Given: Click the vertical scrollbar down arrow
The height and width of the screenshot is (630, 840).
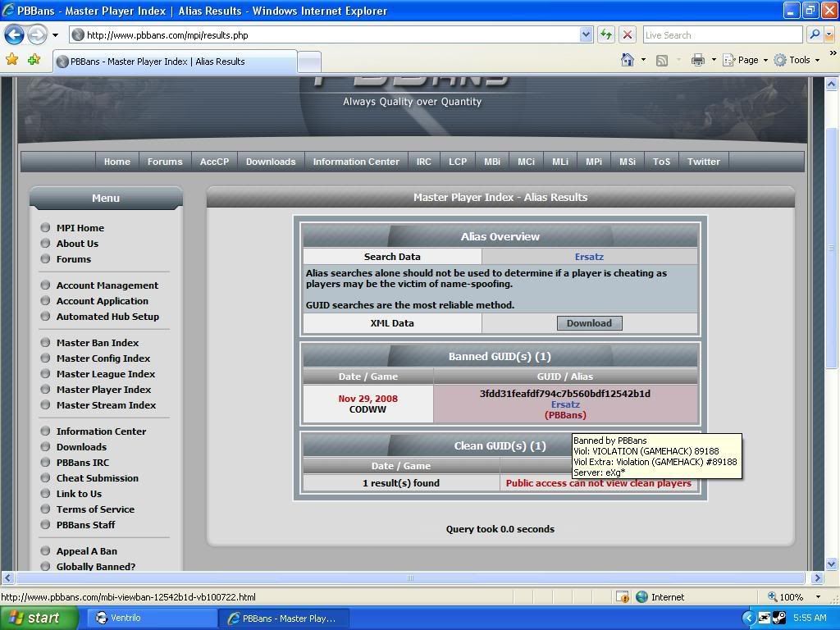Looking at the screenshot, I should coord(832,564).
